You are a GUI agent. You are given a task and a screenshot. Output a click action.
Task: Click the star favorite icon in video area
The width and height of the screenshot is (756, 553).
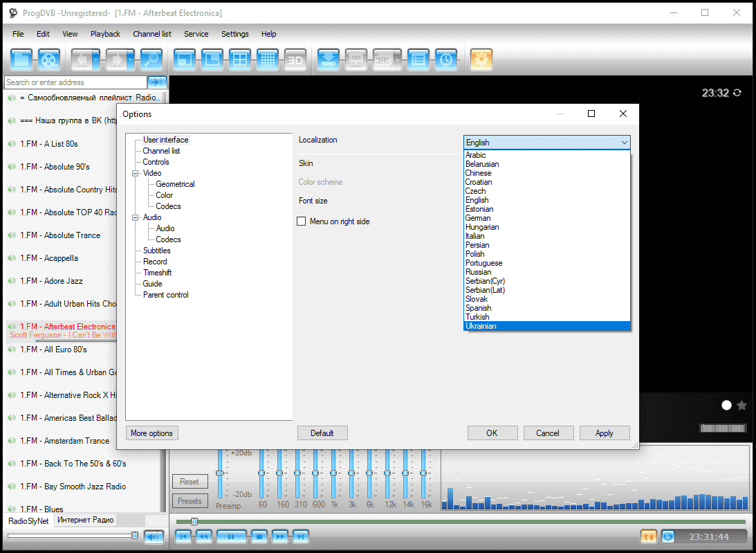(742, 406)
